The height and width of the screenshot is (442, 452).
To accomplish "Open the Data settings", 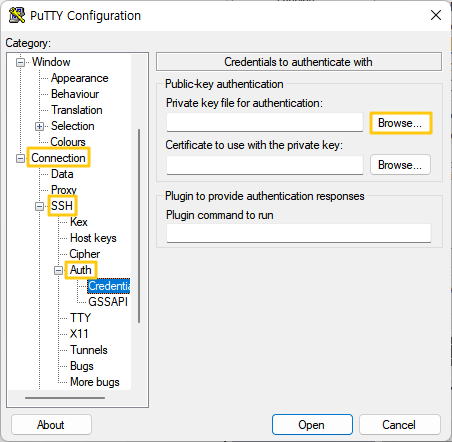I will tap(62, 174).
